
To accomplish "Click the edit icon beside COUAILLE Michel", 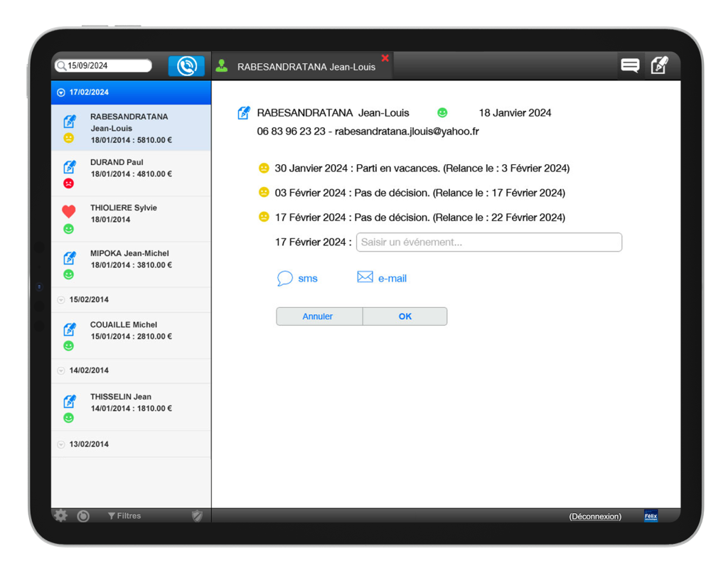I will pyautogui.click(x=70, y=328).
